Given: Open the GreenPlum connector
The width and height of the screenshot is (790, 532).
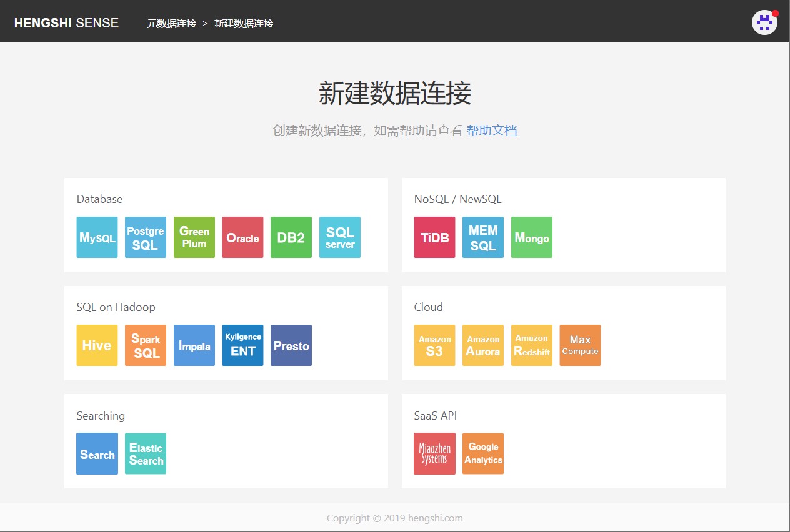Looking at the screenshot, I should (194, 237).
